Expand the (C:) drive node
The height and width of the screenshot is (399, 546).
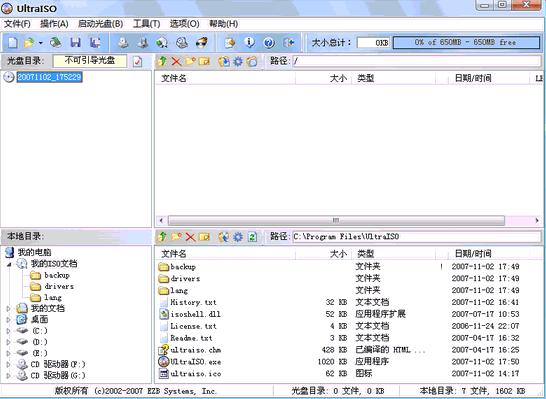coord(9,331)
